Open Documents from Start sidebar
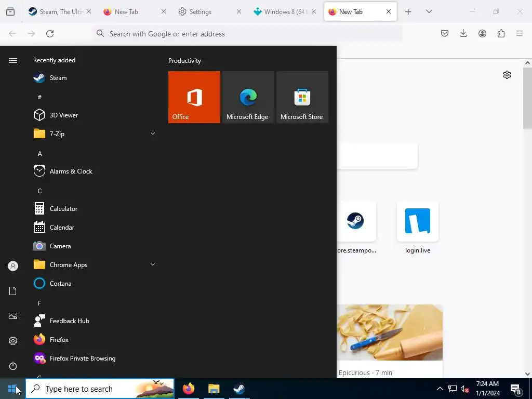This screenshot has width=532, height=399. tap(13, 291)
